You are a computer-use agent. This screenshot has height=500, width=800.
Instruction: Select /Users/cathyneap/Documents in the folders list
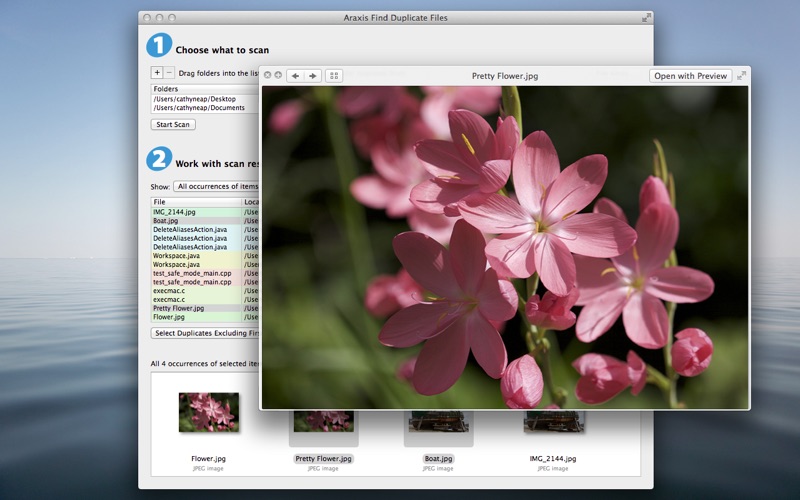coord(205,108)
